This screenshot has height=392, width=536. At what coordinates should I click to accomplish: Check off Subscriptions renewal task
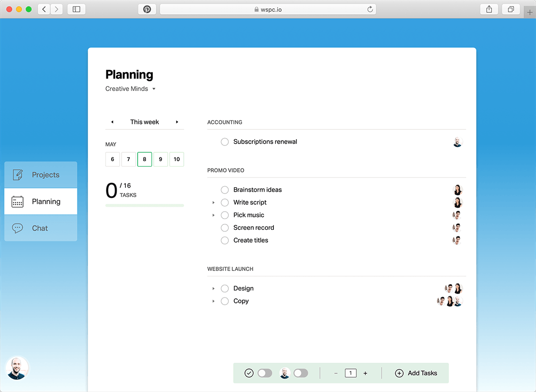[225, 142]
